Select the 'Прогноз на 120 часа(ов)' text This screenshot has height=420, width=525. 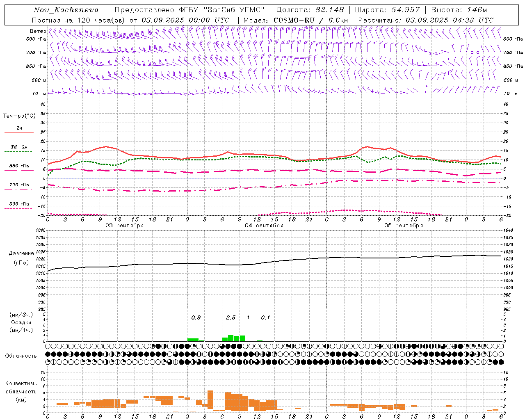(79, 20)
